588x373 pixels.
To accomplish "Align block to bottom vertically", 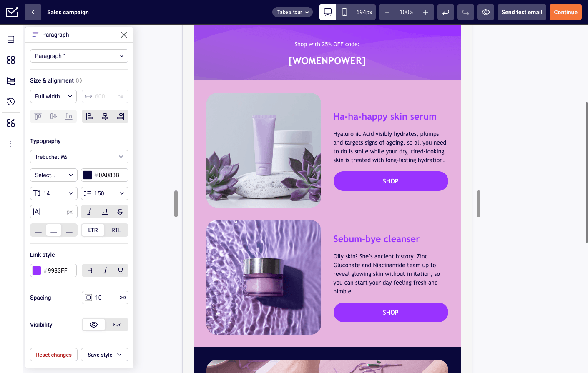I will 69,116.
